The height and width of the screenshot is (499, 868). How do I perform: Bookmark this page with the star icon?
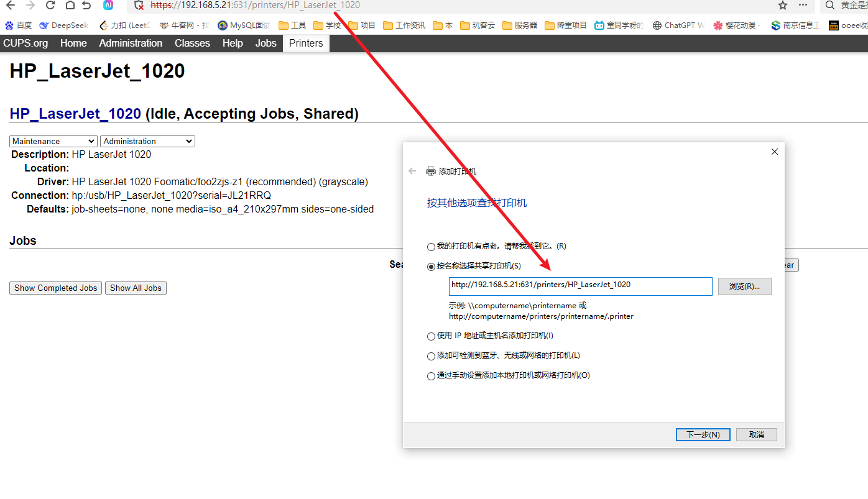tap(783, 5)
